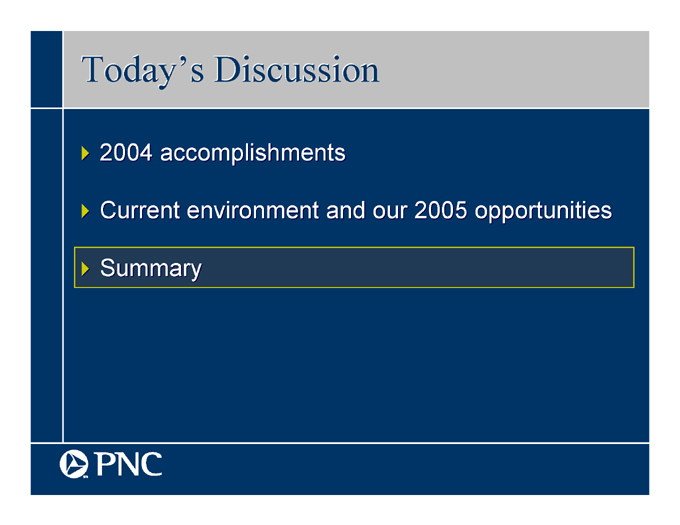Click the word opportunities in second bullet
Viewport: 680px width, 525px height.
[543, 211]
